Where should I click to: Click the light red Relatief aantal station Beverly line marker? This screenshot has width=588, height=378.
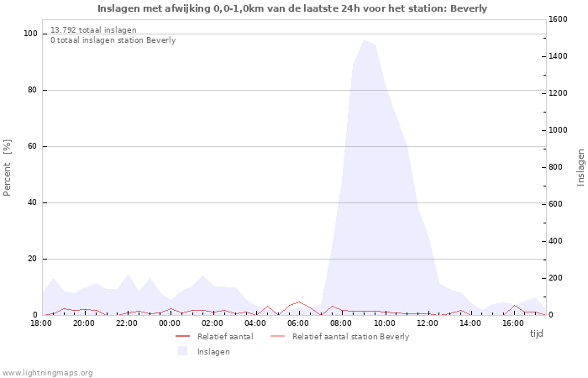278,336
